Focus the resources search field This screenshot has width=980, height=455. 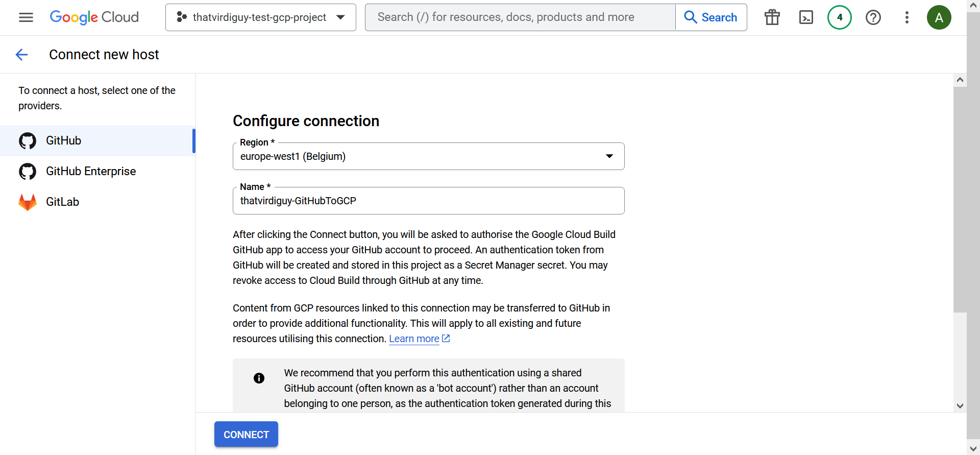(x=521, y=17)
